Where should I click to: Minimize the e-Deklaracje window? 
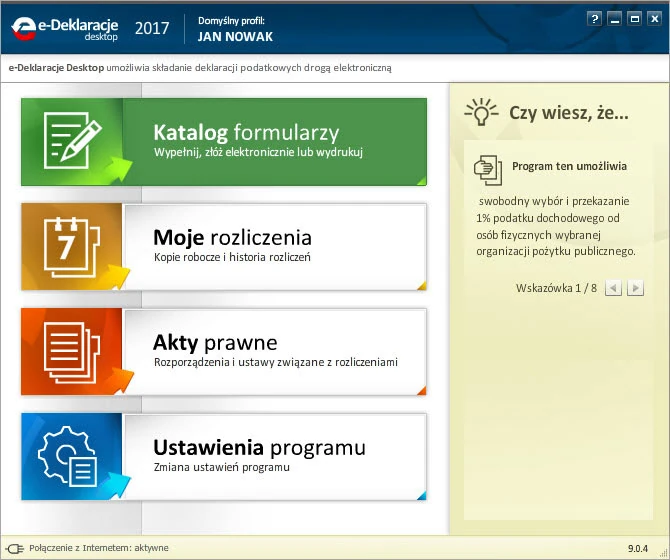click(x=614, y=19)
